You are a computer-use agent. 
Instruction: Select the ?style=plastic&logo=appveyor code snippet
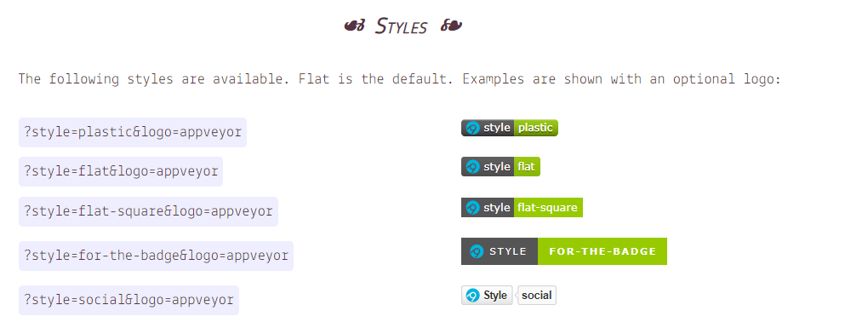pyautogui.click(x=132, y=132)
